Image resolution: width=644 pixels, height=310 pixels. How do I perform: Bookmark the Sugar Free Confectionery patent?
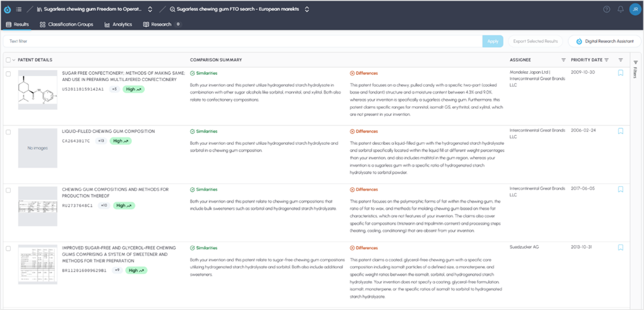[621, 73]
